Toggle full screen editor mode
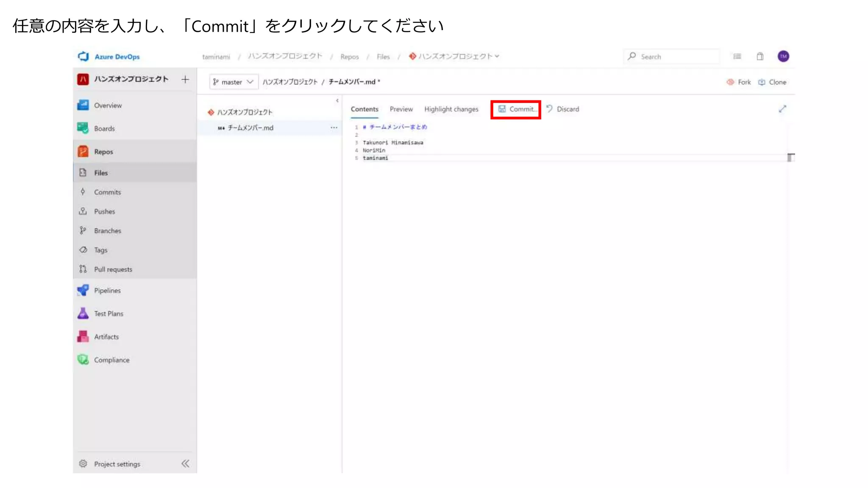This screenshot has width=868, height=488. (782, 109)
